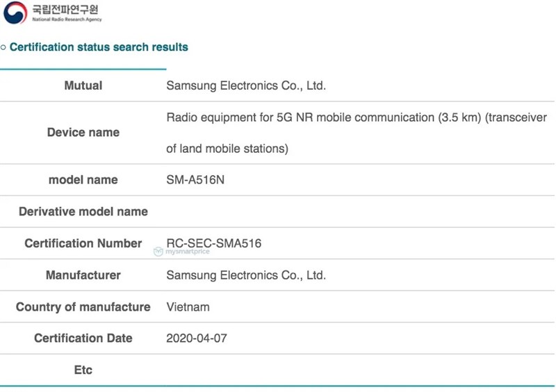Image resolution: width=556 pixels, height=392 pixels.
Task: Click Samsung Electronics value in the Manufacturer row
Action: 246,275
